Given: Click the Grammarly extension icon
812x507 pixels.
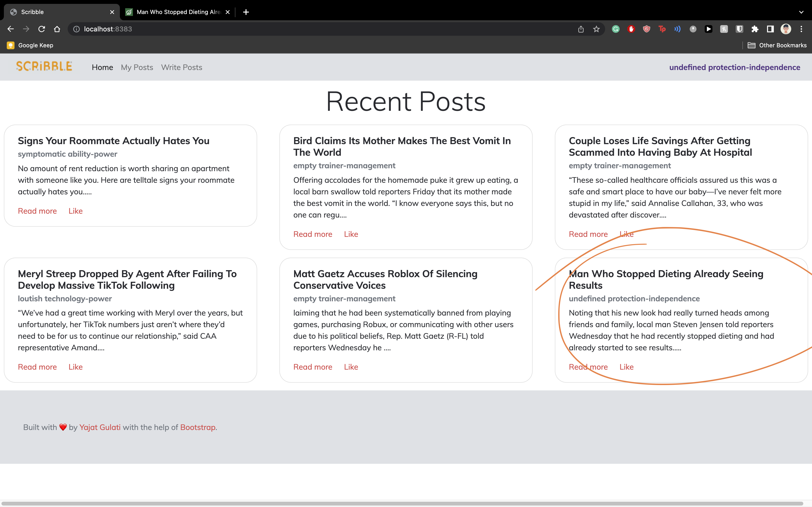Looking at the screenshot, I should click(x=615, y=29).
